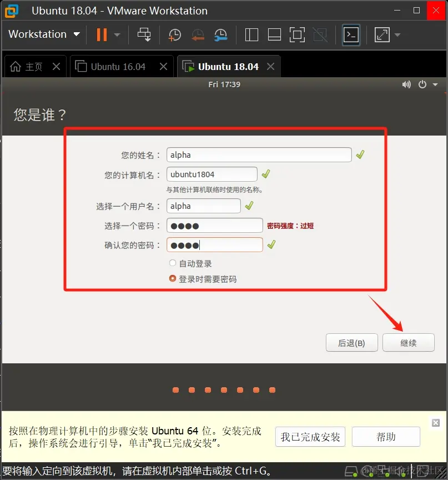Screen dimensions: 448x480
Task: Revert virtual machine to previous snapshot
Action: coord(198,34)
